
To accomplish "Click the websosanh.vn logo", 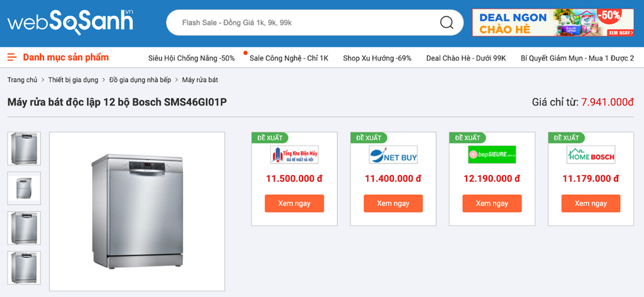I will click(x=70, y=21).
